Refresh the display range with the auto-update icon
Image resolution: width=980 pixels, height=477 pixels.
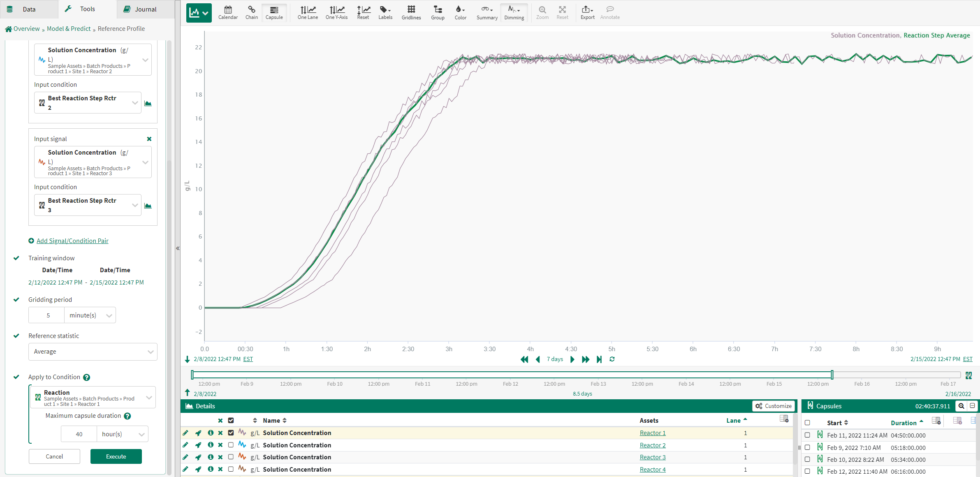[x=612, y=359]
